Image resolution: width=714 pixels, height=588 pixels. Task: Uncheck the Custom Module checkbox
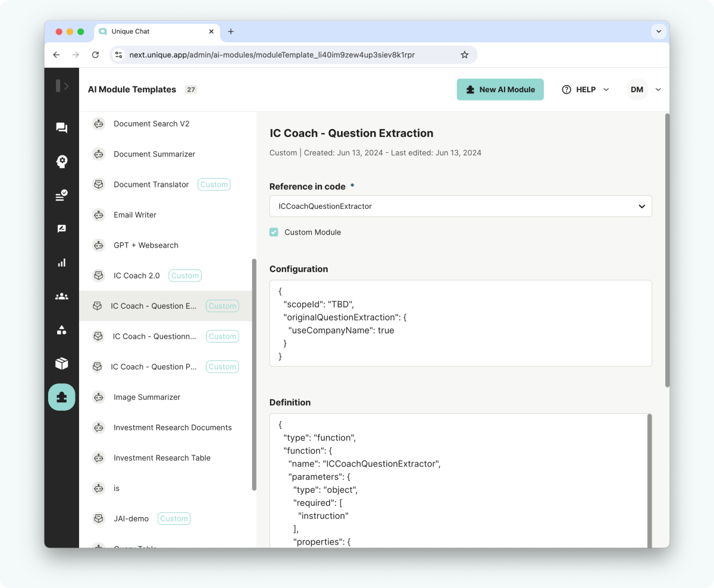pos(274,232)
